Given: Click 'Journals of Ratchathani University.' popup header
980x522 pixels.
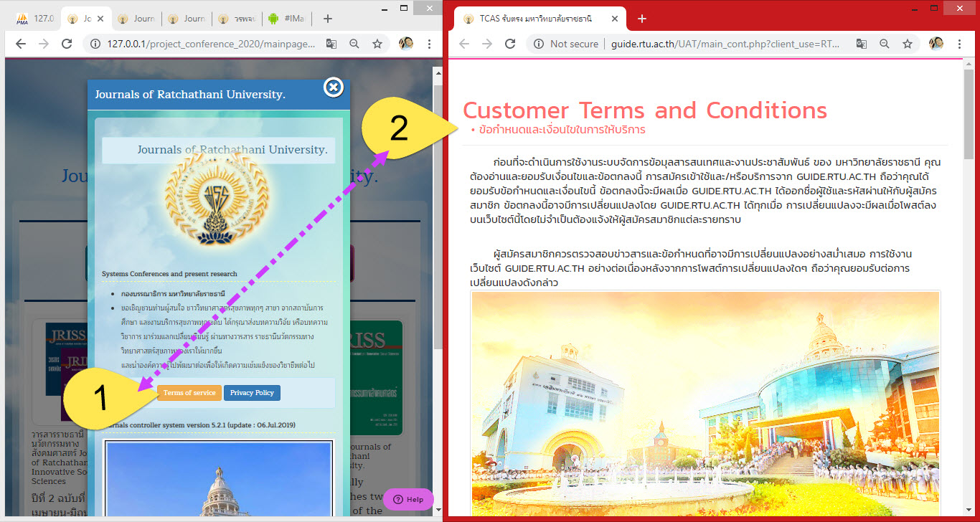Looking at the screenshot, I should click(x=190, y=95).
